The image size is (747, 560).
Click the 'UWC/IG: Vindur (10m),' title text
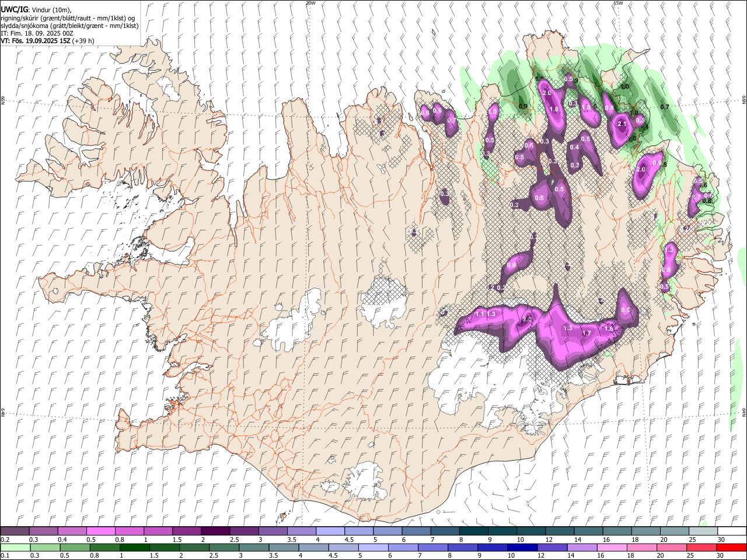click(x=36, y=10)
